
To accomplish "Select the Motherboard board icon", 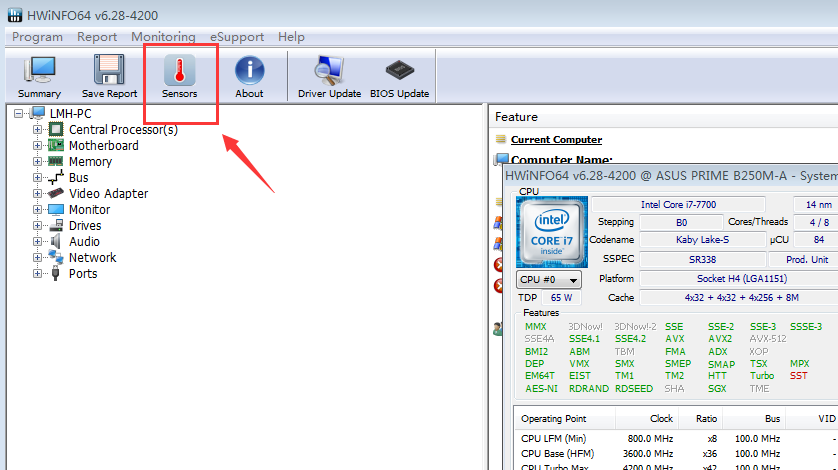I will point(56,145).
